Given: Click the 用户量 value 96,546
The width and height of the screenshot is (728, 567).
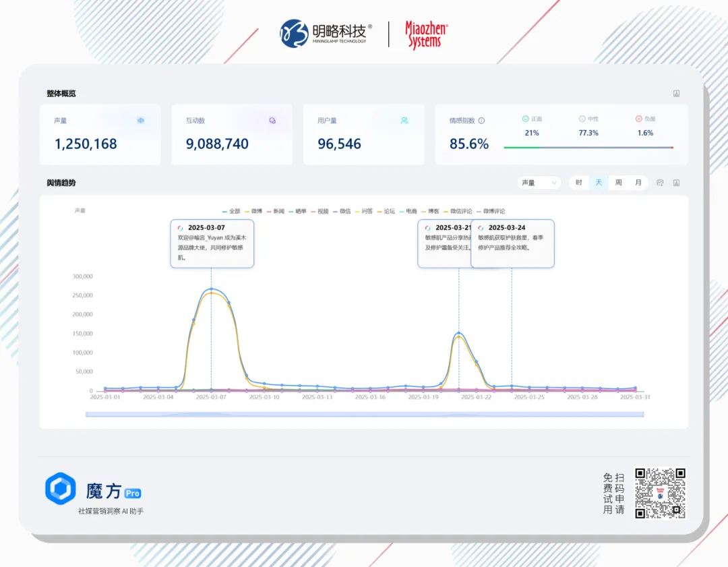Looking at the screenshot, I should coord(339,144).
